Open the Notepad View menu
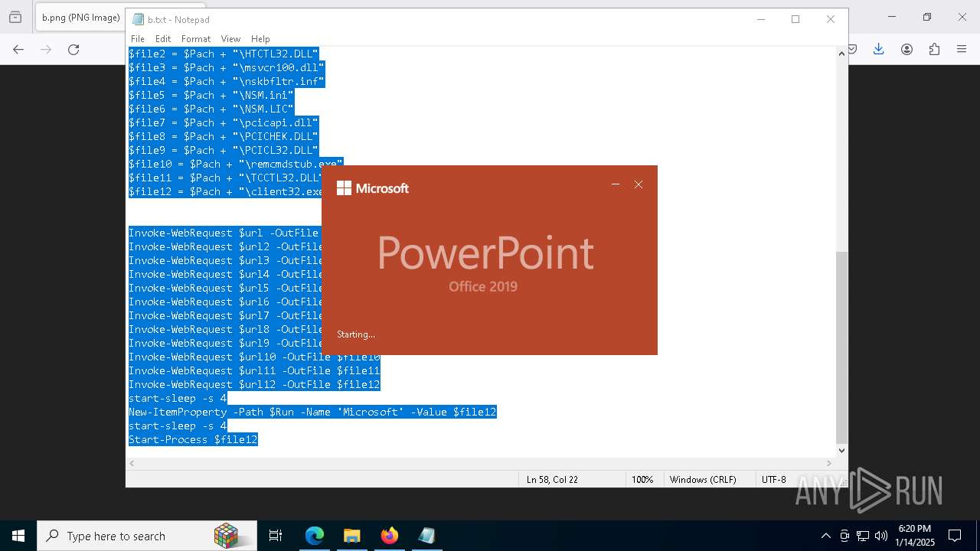 (x=230, y=39)
